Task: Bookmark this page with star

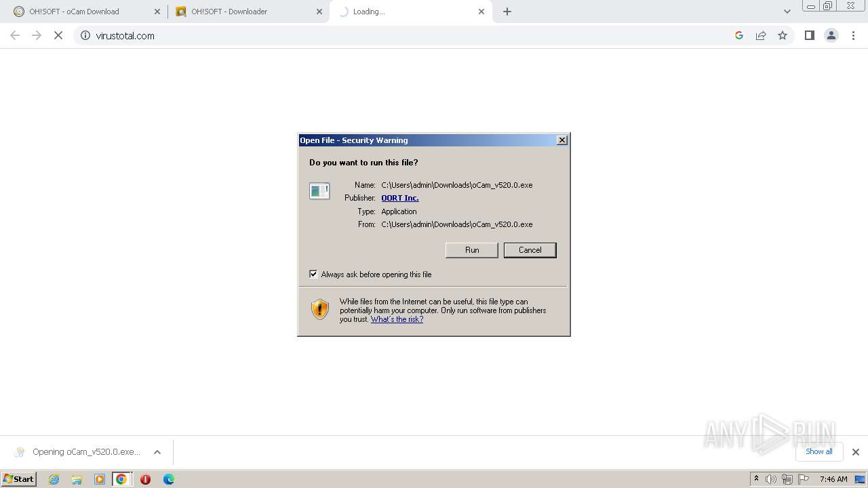Action: 783,35
